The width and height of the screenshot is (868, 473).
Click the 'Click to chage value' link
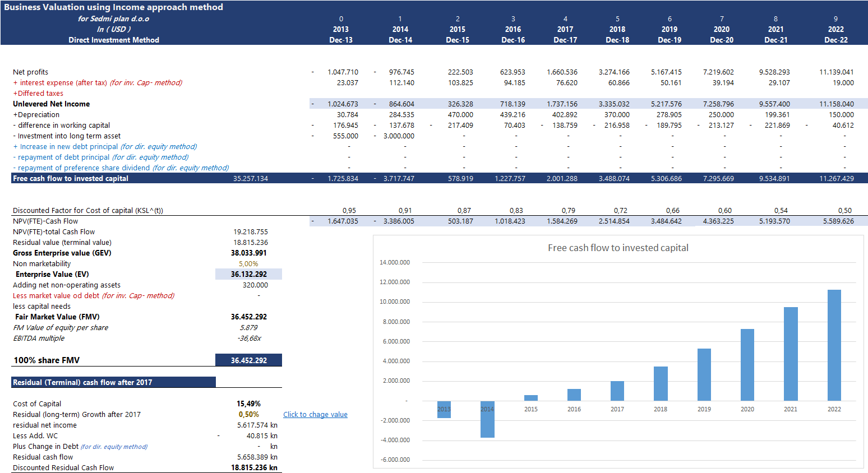315,415
